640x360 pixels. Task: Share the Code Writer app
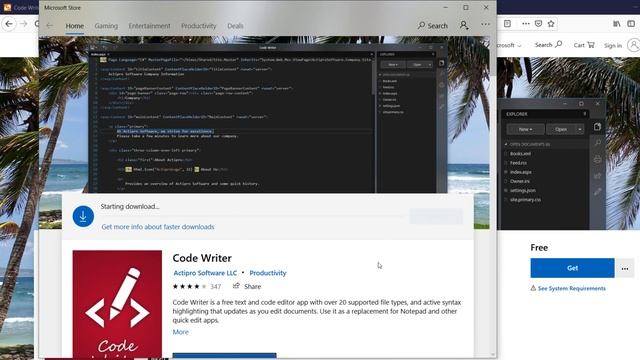(247, 287)
